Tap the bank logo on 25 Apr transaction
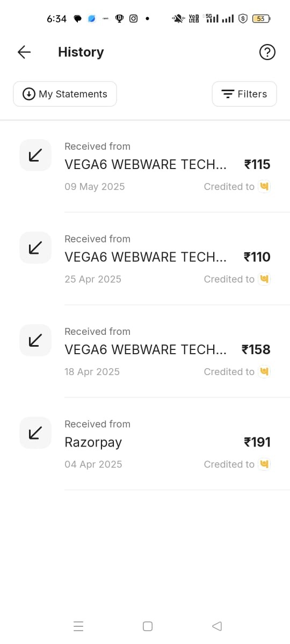Viewport: 290px width, 644px height. [264, 279]
